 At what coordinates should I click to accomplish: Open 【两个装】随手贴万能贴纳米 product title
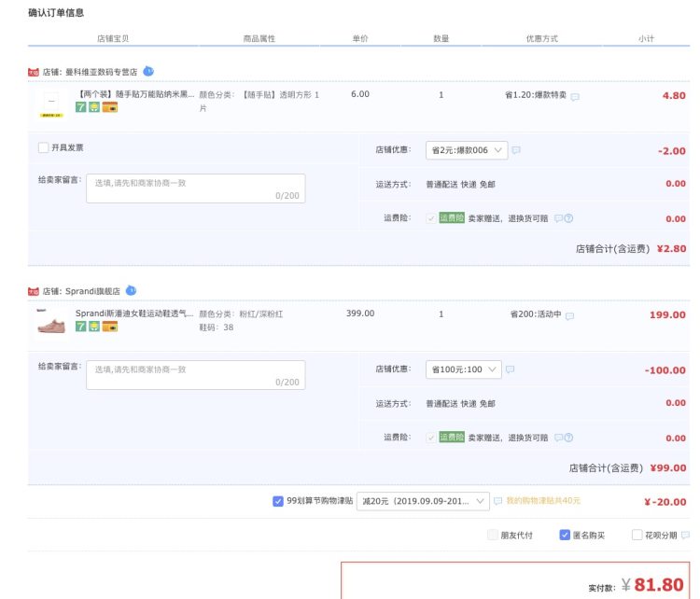tap(135, 94)
